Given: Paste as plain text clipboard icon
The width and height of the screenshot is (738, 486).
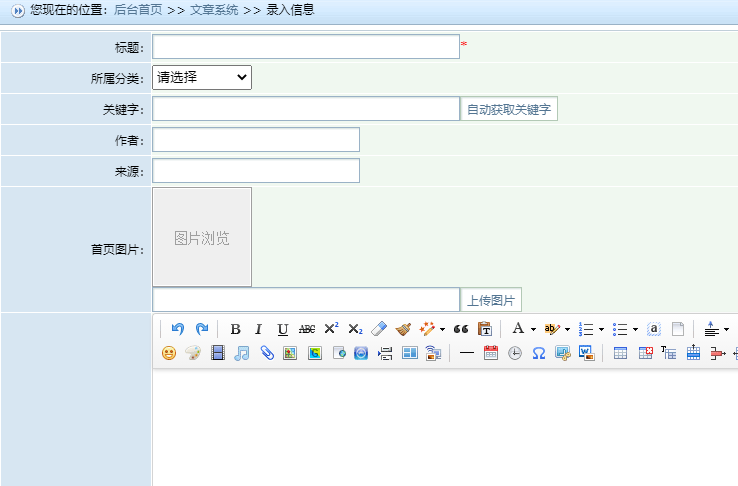Looking at the screenshot, I should (485, 329).
